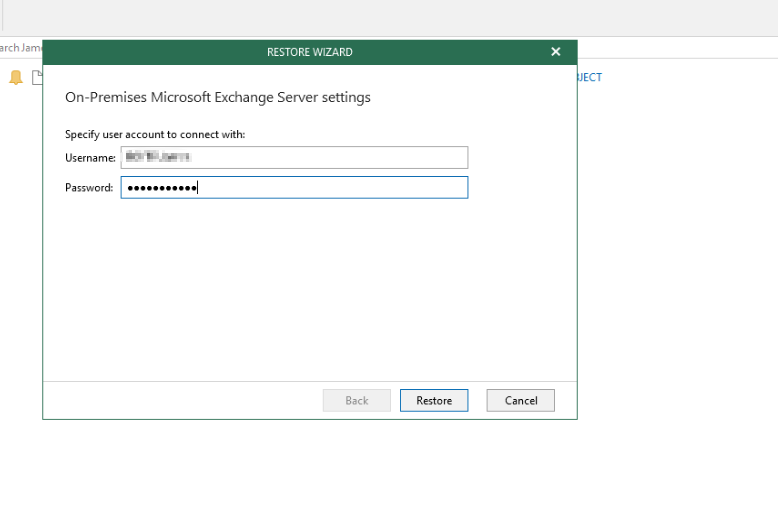Viewport: 778px width, 516px height.
Task: Click the greyed-out Back button
Action: tap(356, 400)
